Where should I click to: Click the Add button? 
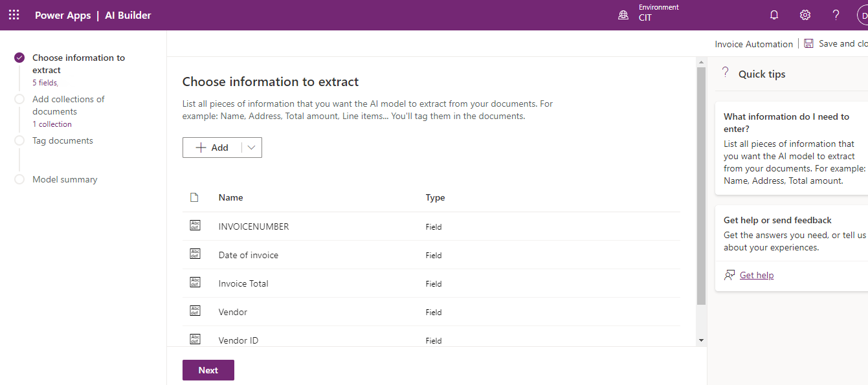[x=212, y=148]
